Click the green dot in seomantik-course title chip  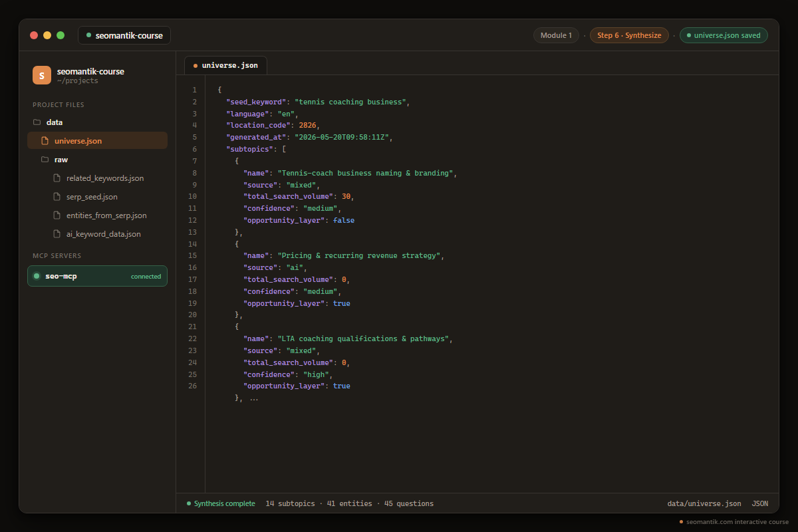coord(88,35)
